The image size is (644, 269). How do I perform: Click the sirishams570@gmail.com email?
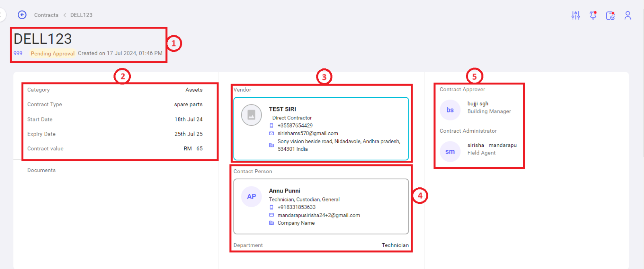(x=308, y=133)
